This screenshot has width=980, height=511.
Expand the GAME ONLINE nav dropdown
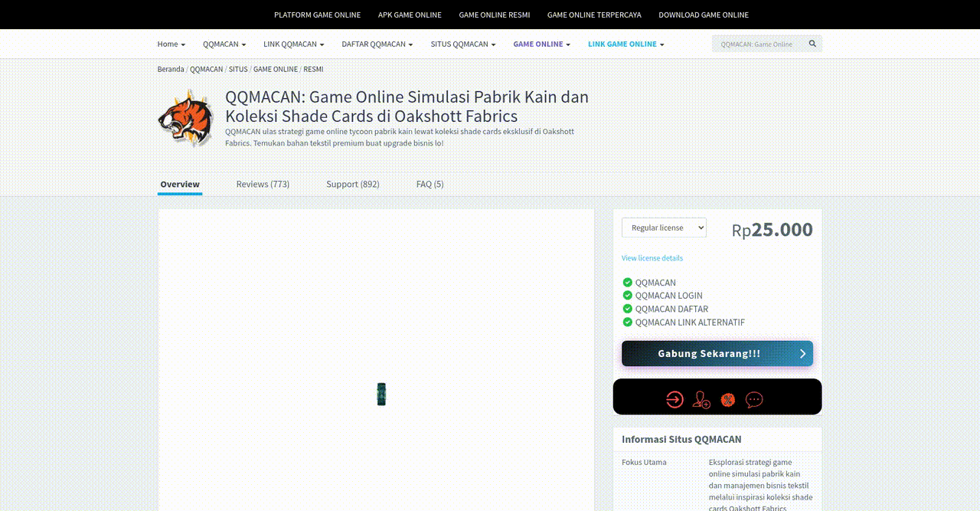tap(542, 44)
